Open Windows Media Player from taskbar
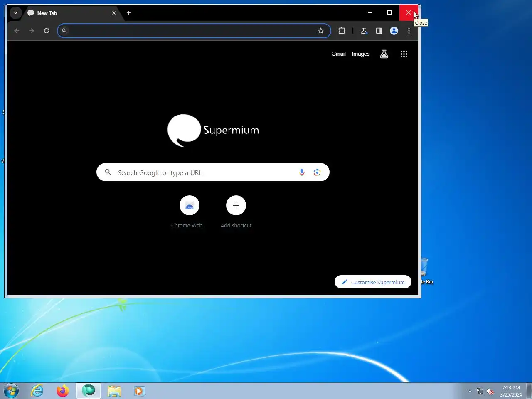The height and width of the screenshot is (399, 532). coord(139,391)
